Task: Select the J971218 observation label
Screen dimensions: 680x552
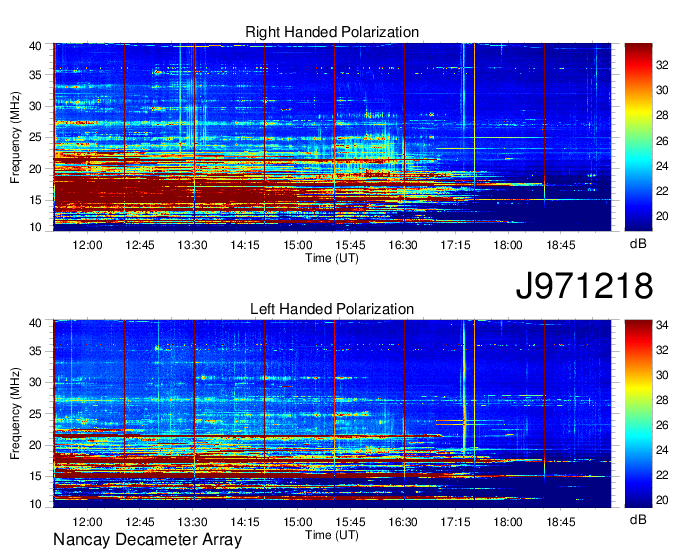Action: (584, 285)
